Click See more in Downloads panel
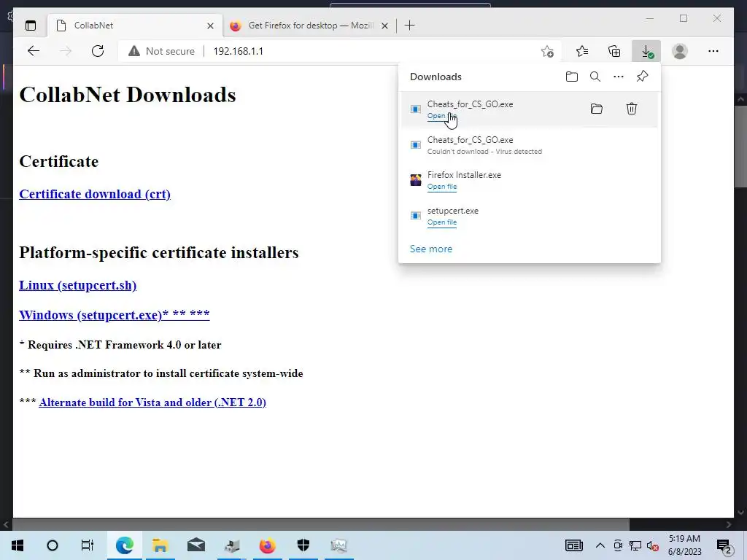 (x=431, y=249)
